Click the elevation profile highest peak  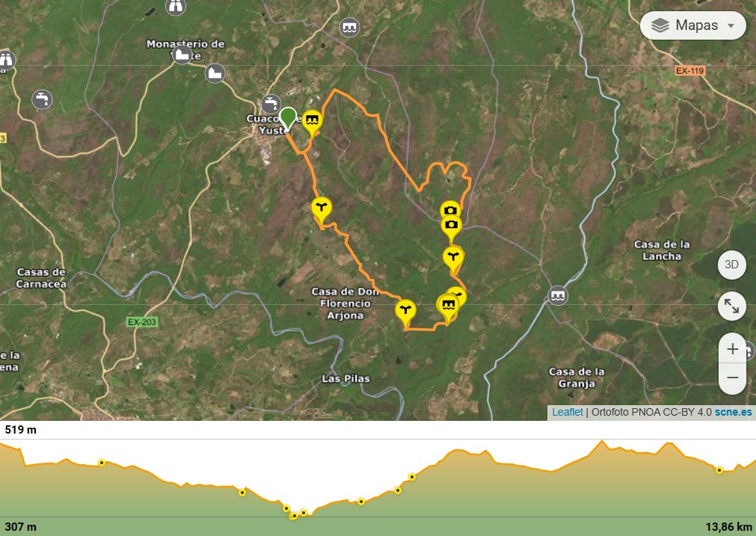point(601,441)
